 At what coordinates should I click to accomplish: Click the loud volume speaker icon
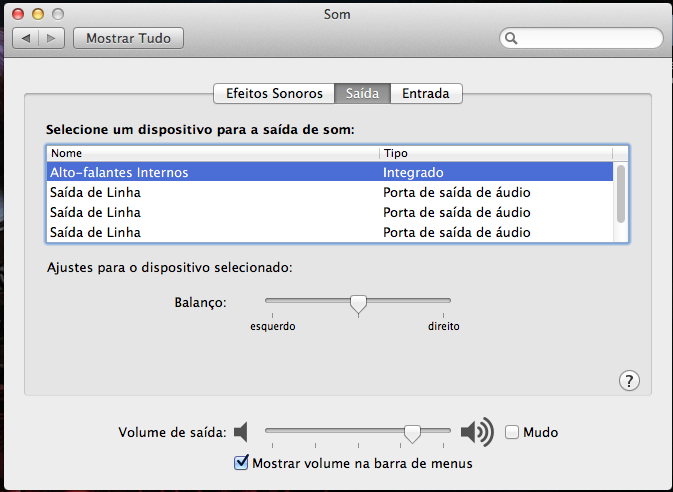coord(477,432)
